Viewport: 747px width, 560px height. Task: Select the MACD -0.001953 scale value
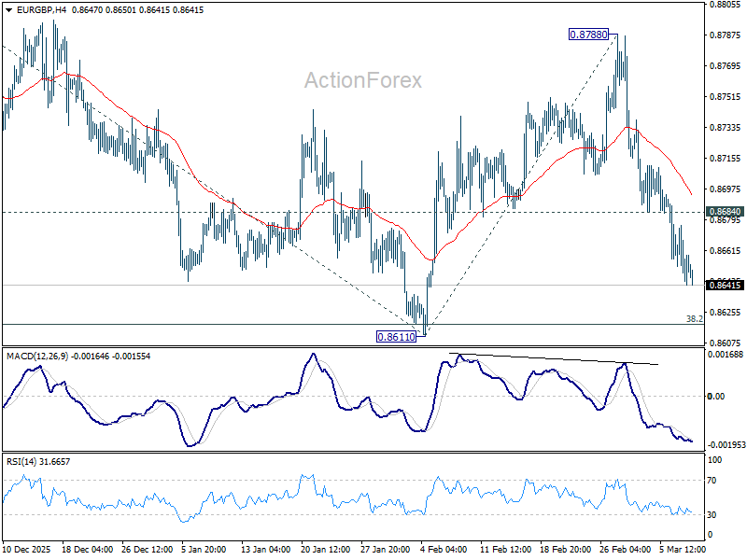pyautogui.click(x=726, y=445)
